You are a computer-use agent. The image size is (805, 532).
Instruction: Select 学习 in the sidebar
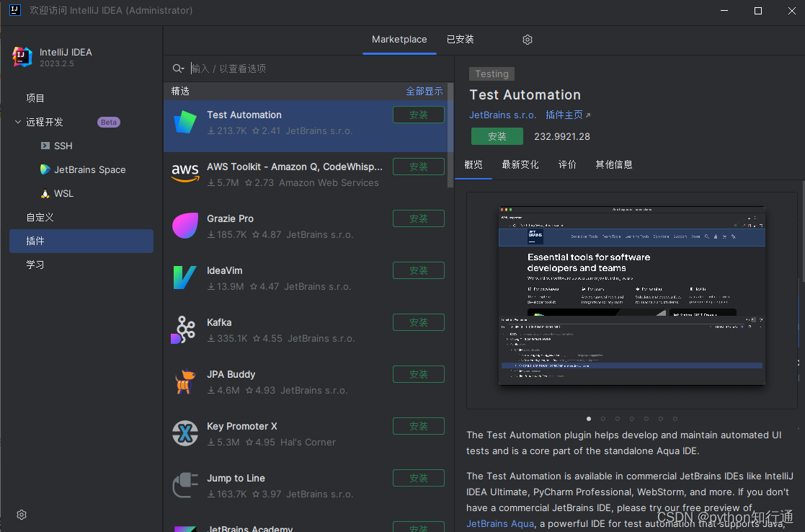click(x=35, y=265)
